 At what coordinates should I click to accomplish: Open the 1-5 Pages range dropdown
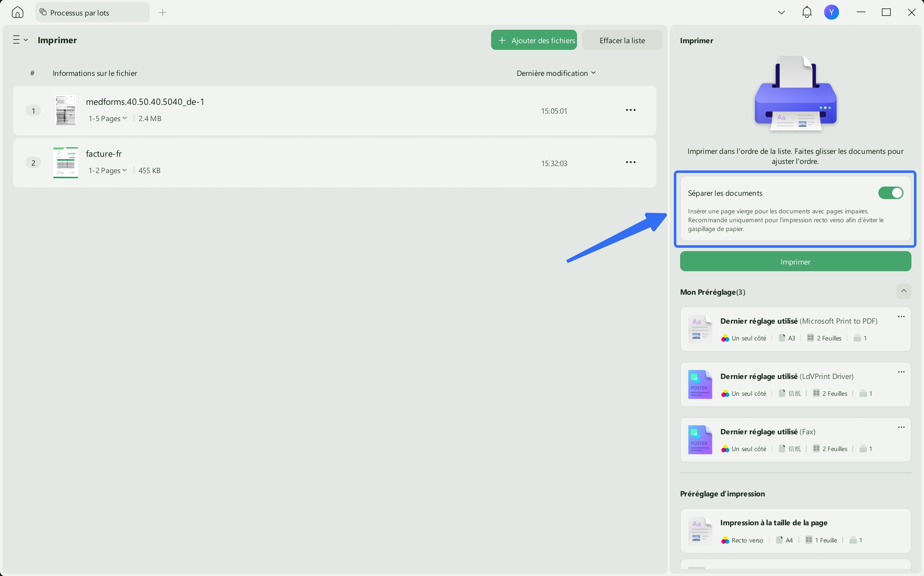[107, 119]
